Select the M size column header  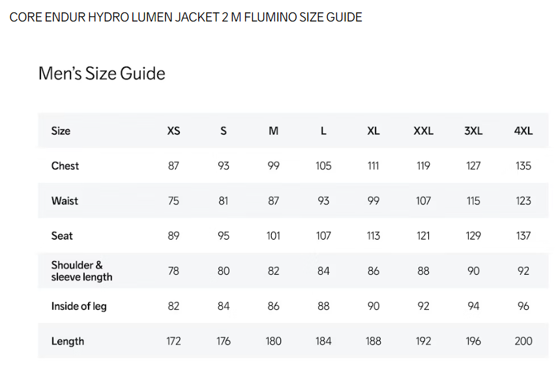point(274,131)
